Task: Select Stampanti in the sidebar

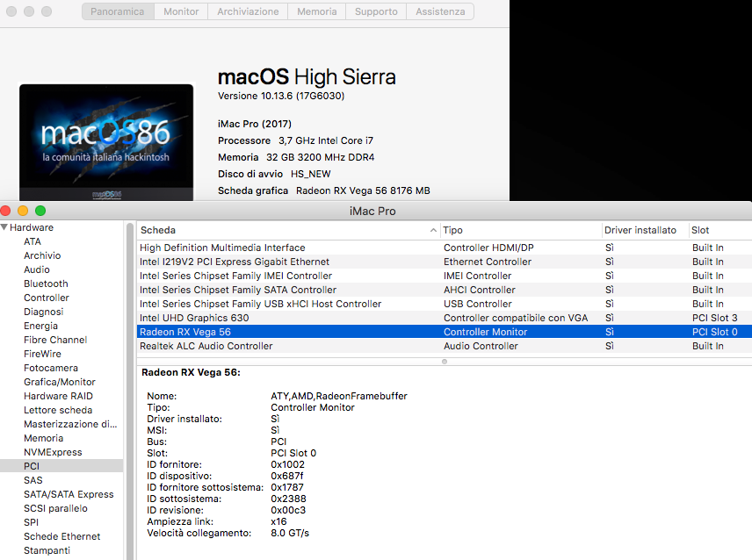Action: click(47, 550)
